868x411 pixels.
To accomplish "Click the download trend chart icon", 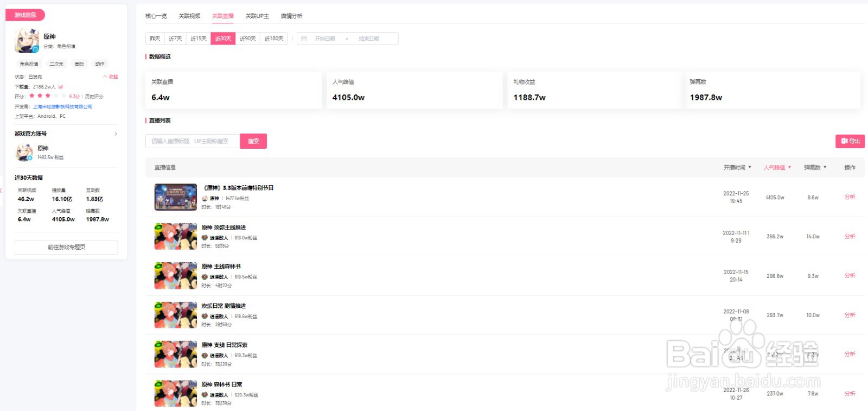I will (x=61, y=86).
